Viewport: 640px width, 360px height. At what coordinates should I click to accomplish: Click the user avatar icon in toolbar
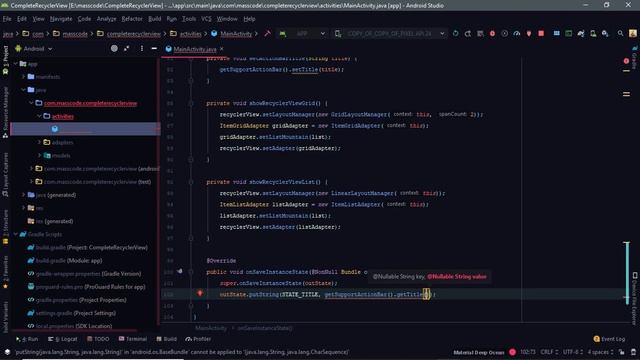pyautogui.click(x=633, y=33)
